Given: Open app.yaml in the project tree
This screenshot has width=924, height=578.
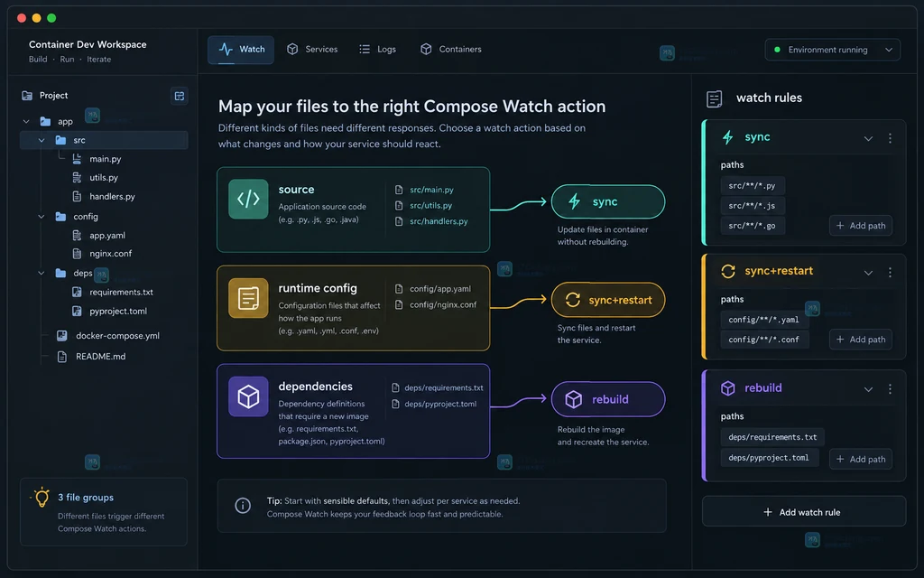Looking at the screenshot, I should point(107,236).
